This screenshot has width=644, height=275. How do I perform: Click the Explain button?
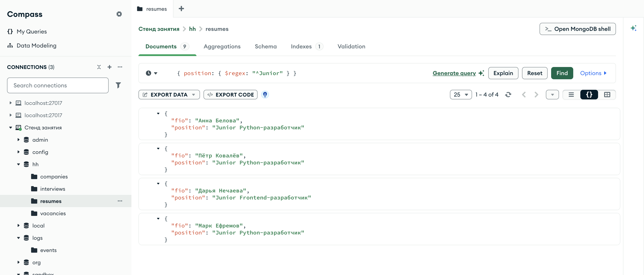[x=503, y=73]
